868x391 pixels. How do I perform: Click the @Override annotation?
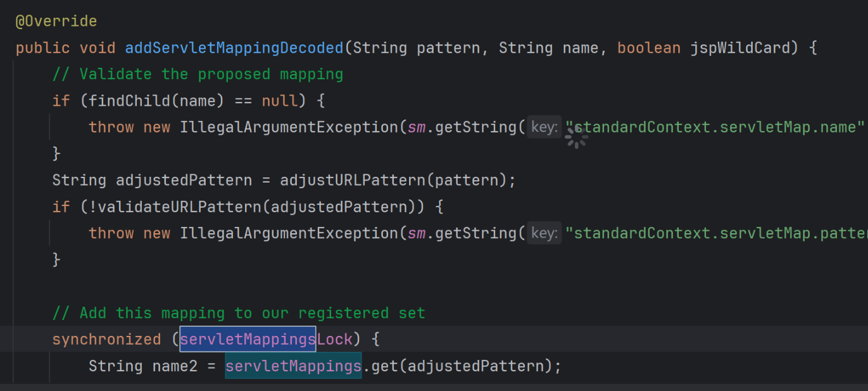point(56,22)
